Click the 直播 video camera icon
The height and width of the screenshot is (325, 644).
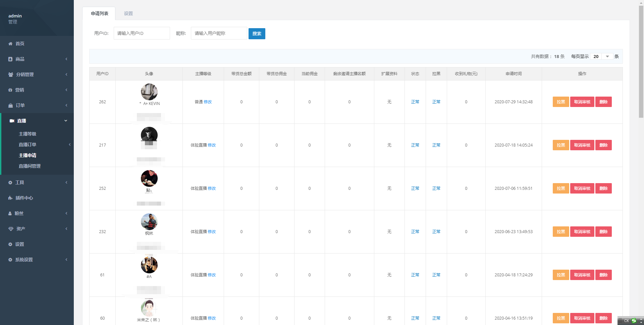point(12,121)
